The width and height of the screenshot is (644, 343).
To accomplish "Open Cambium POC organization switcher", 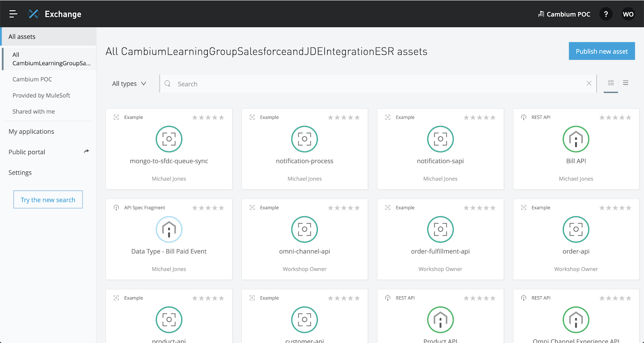I will point(564,14).
